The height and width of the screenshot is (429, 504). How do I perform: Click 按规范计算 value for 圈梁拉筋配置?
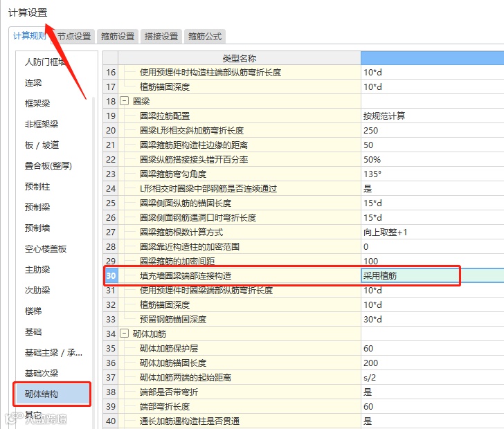(432, 116)
